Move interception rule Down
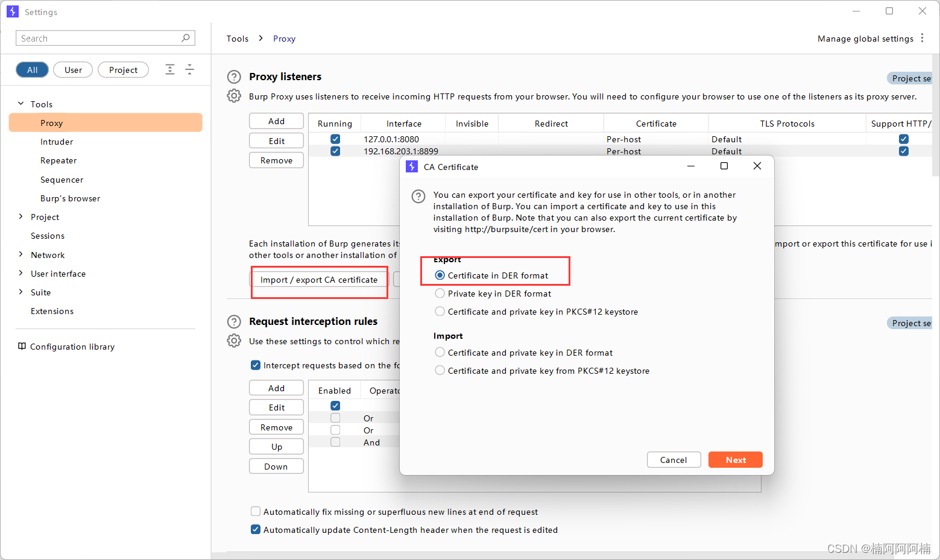This screenshot has width=940, height=560. point(276,466)
